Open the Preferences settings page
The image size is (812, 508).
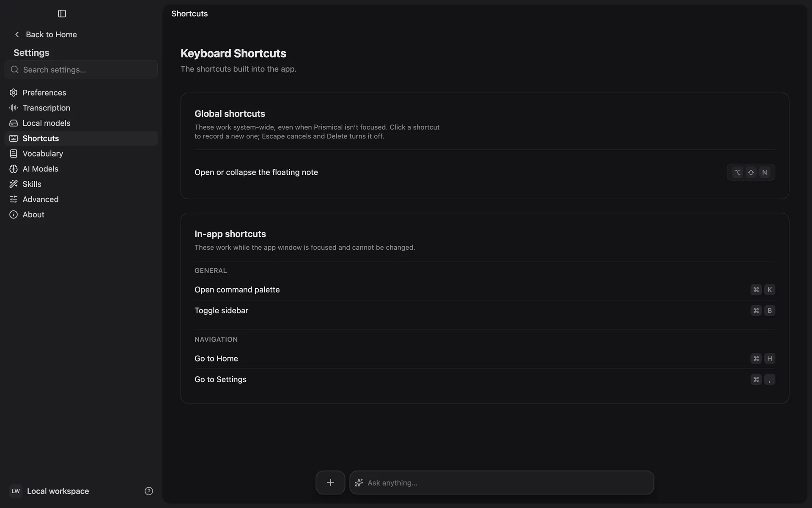[81, 92]
